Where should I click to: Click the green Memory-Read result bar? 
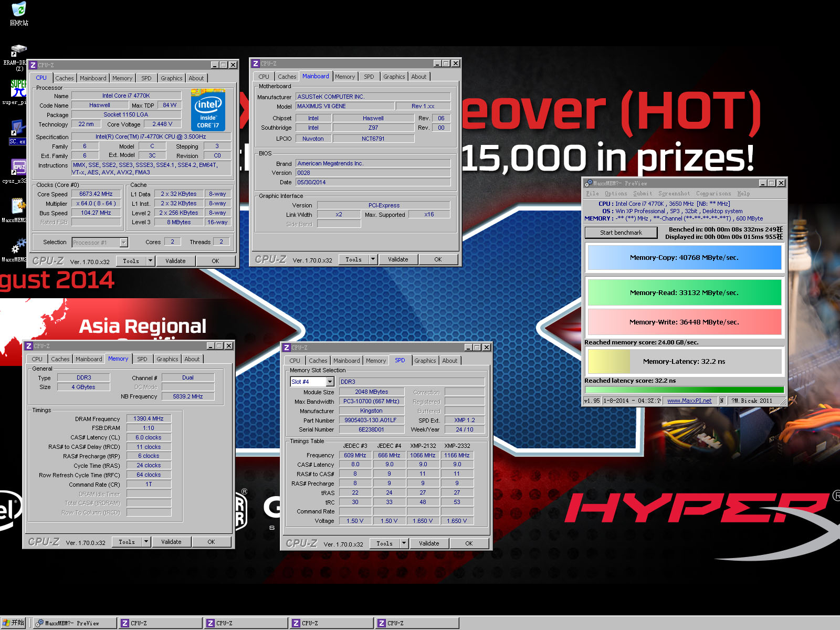(684, 292)
